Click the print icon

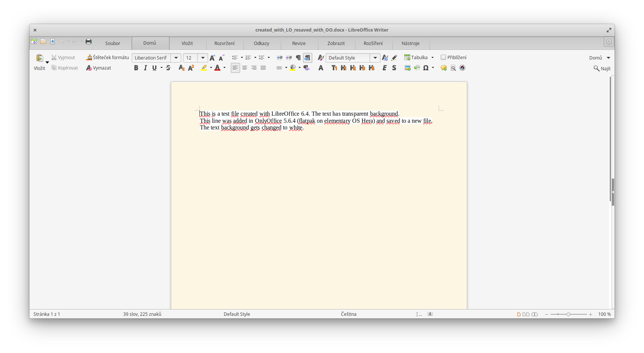click(89, 41)
